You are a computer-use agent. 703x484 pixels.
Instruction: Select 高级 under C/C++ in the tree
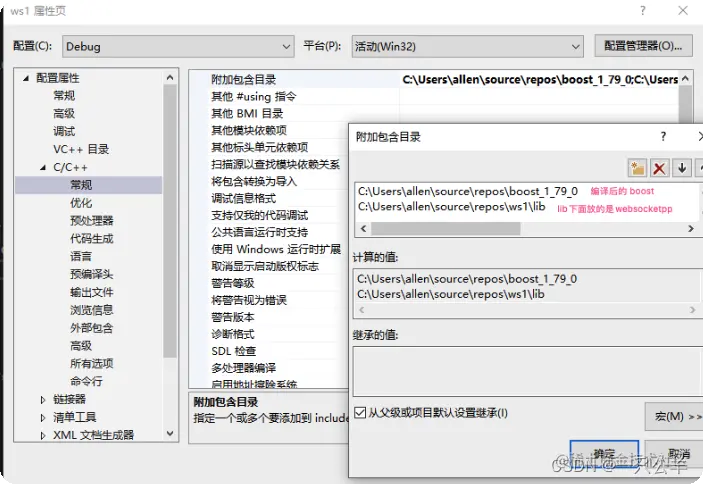[81, 346]
